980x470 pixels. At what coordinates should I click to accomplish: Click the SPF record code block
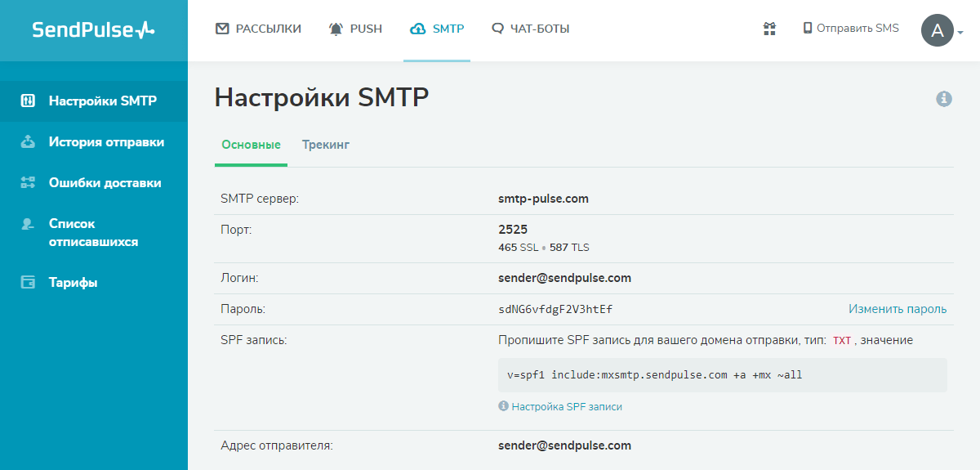(723, 375)
